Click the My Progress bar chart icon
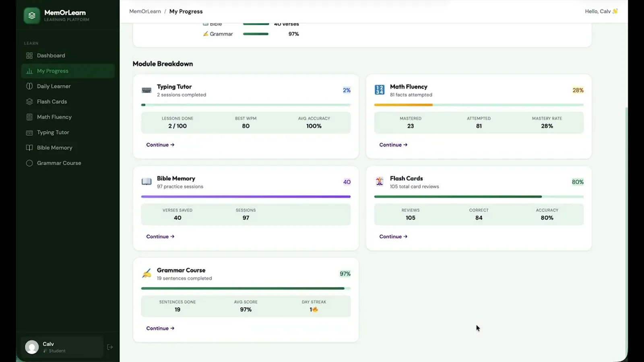The width and height of the screenshot is (644, 362). 29,71
